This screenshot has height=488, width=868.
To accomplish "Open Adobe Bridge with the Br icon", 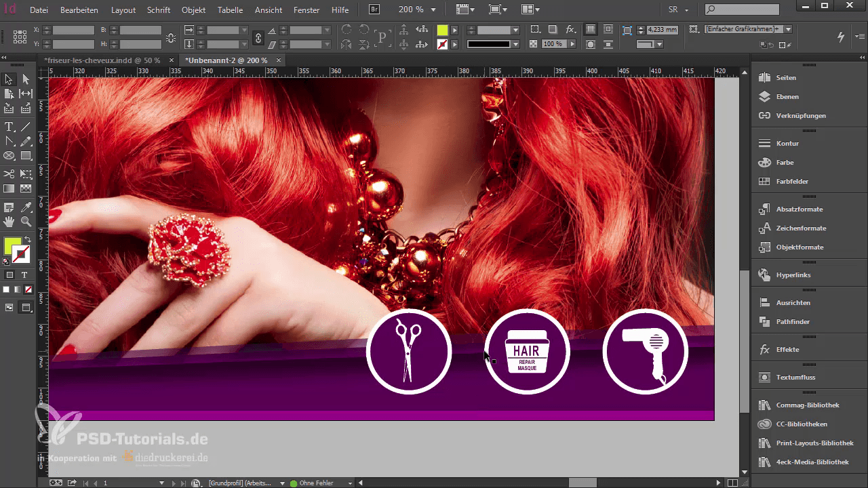I will [x=374, y=10].
